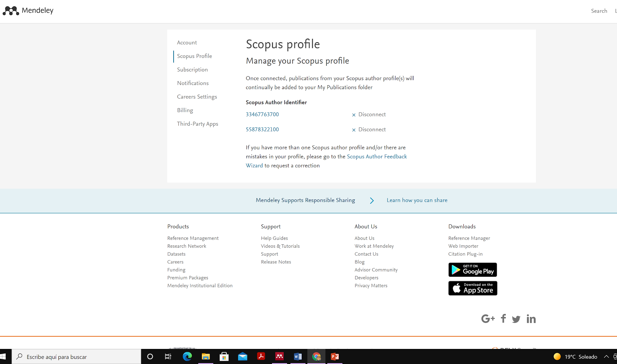
Task: Open Mendeley desktop from taskbar
Action: (279, 357)
